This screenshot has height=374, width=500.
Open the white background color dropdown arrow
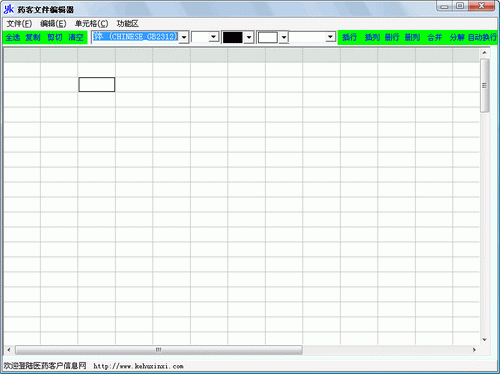pos(284,37)
